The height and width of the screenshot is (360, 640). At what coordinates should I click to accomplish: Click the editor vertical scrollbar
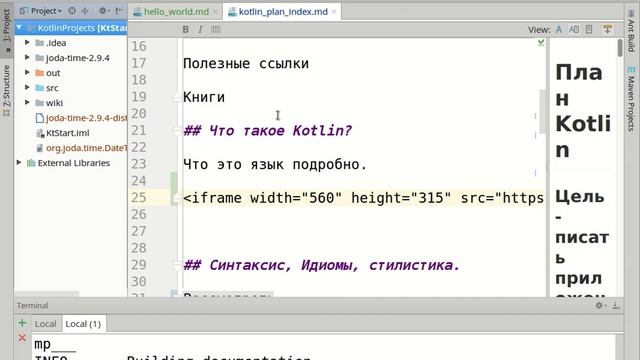[542, 112]
